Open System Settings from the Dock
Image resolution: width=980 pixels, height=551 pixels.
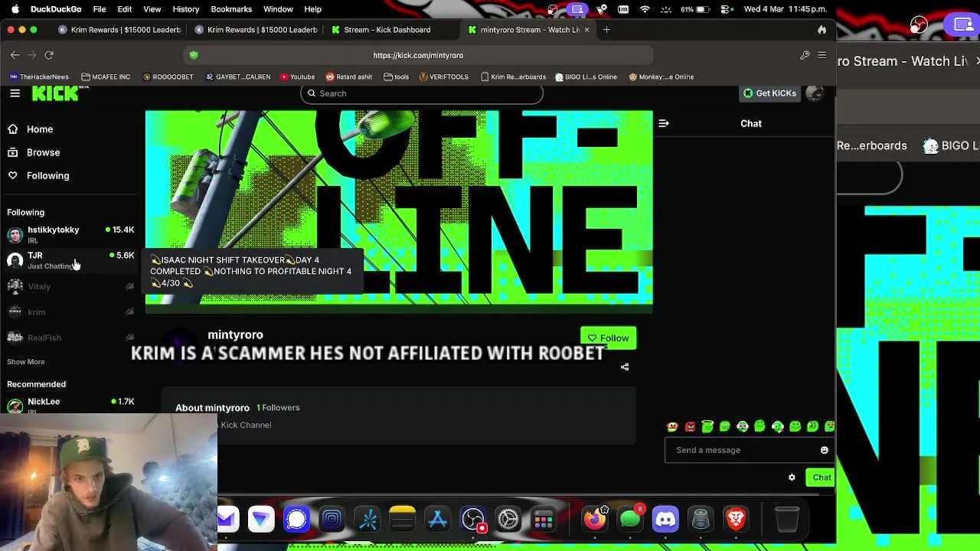[x=508, y=520]
